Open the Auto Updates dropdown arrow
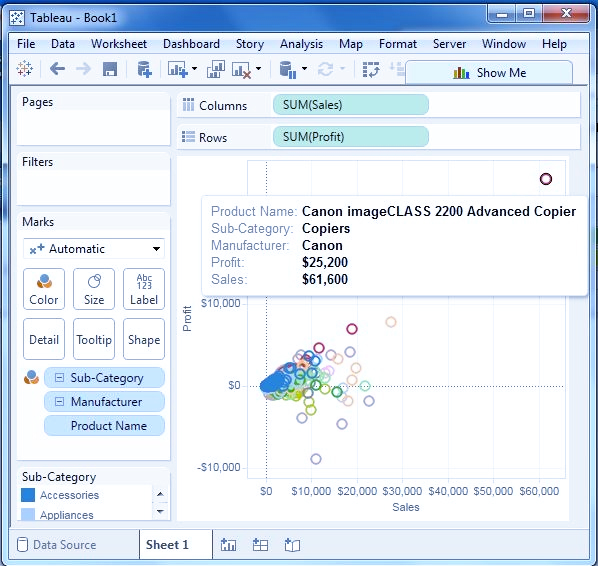Viewport: 600px width, 566px height. (305, 69)
